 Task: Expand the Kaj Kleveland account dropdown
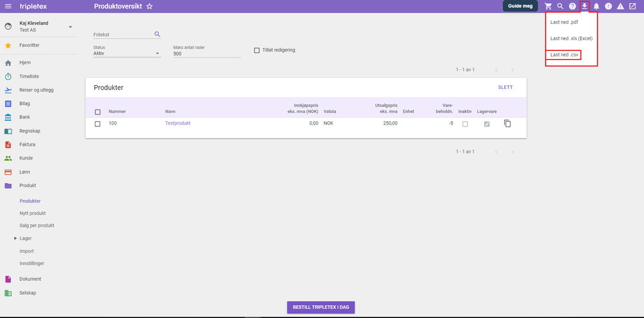[x=70, y=26]
